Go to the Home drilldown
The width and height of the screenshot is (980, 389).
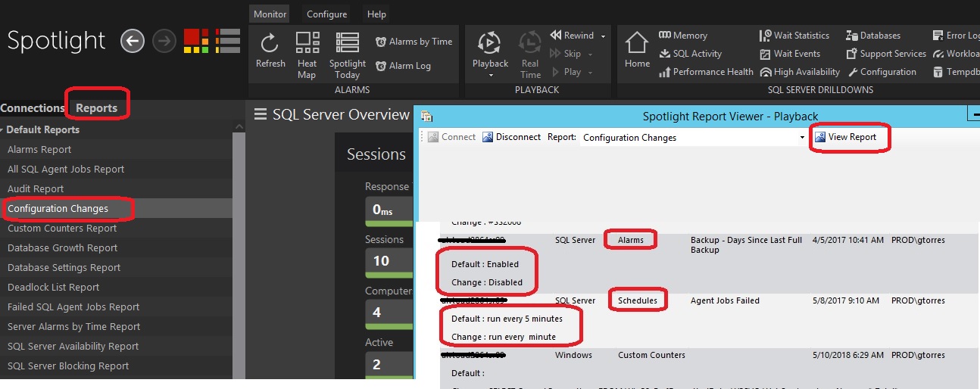(637, 50)
